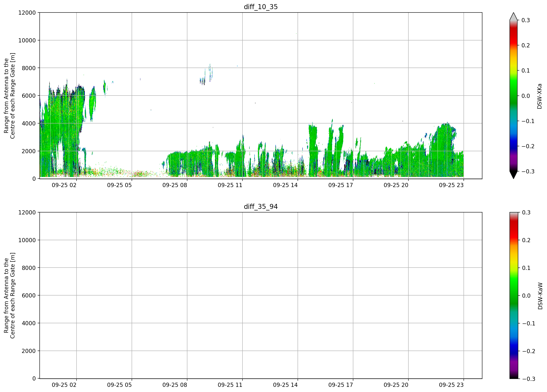This screenshot has height=392, width=547.
Task: Click the black lower extend arrow of top colorbar
Action: pyautogui.click(x=513, y=175)
